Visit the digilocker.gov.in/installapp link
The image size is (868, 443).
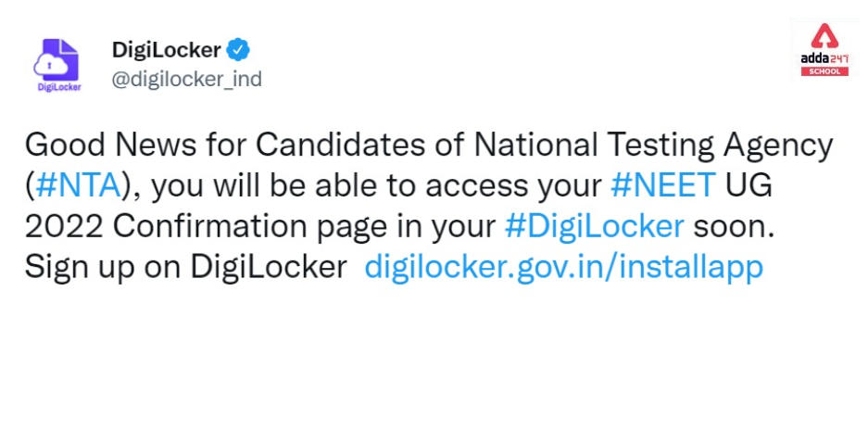click(564, 268)
